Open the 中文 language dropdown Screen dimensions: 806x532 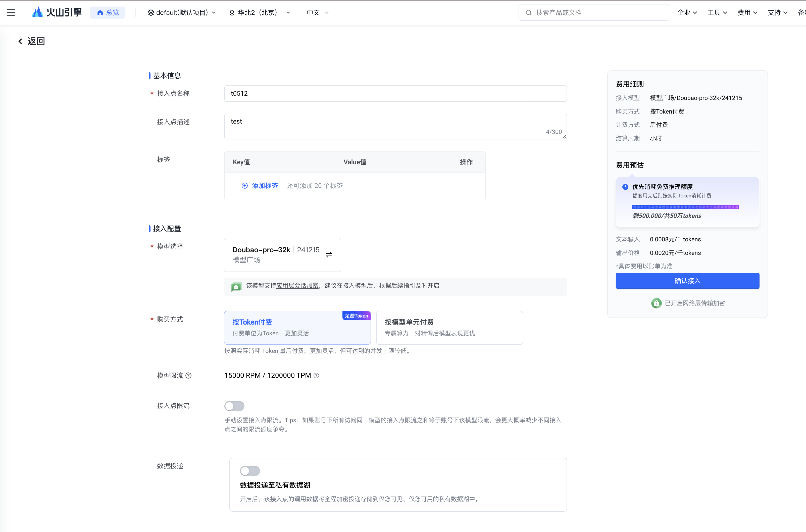317,13
